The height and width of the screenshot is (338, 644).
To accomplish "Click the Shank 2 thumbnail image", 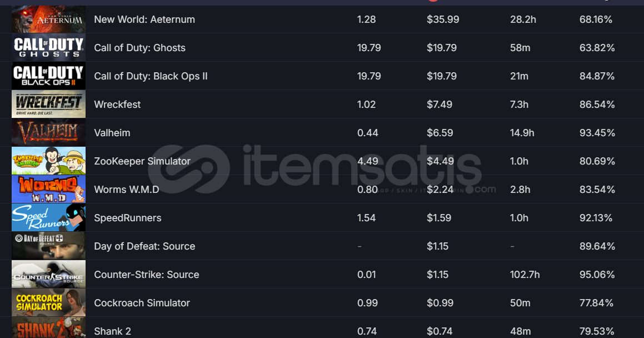I will pyautogui.click(x=48, y=327).
